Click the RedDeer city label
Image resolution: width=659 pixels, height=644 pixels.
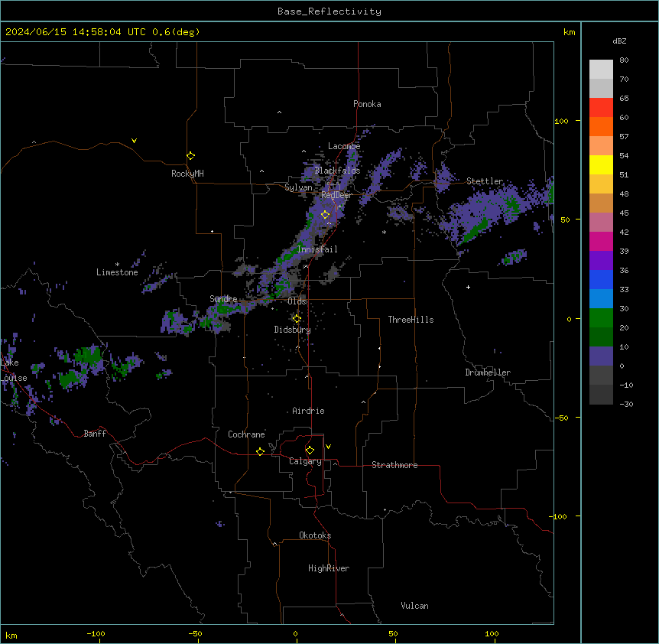336,195
